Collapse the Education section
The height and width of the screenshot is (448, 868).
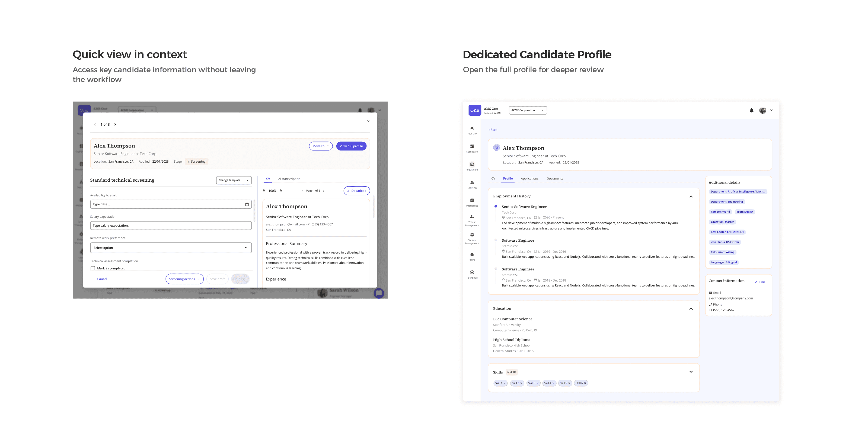[x=691, y=309]
